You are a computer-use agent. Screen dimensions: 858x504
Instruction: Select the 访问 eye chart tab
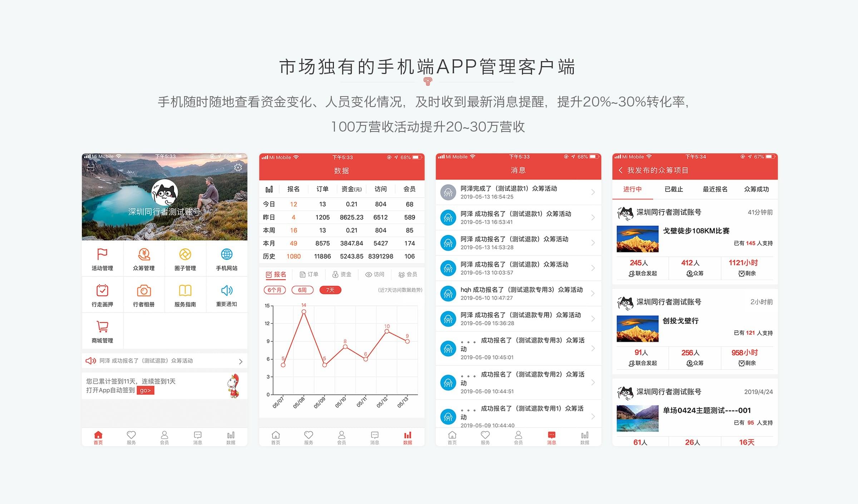click(375, 275)
